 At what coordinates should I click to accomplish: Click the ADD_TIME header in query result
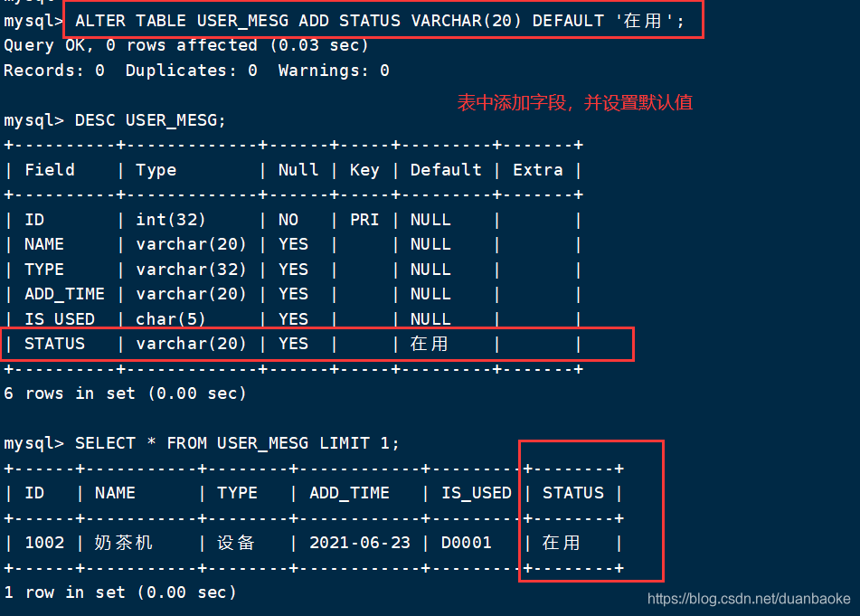[x=349, y=493]
